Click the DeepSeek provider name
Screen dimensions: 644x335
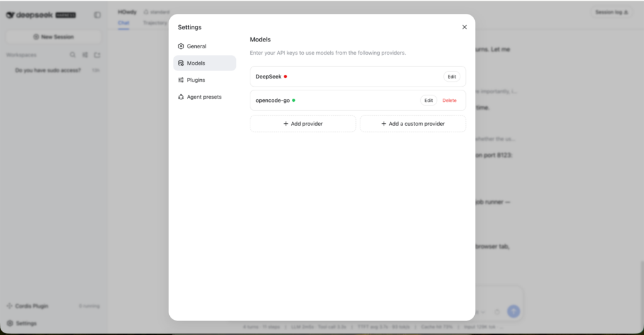(x=269, y=77)
